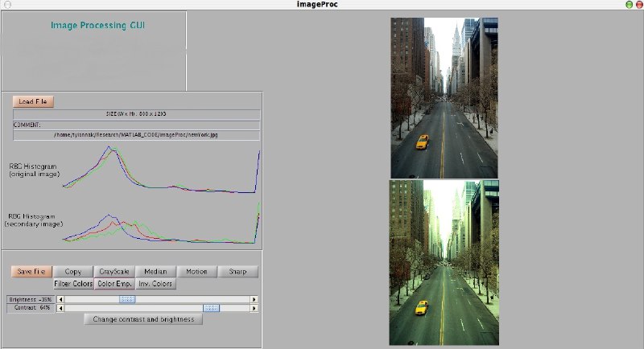
Task: Click the original image RGB histogram plot
Action: (x=162, y=170)
